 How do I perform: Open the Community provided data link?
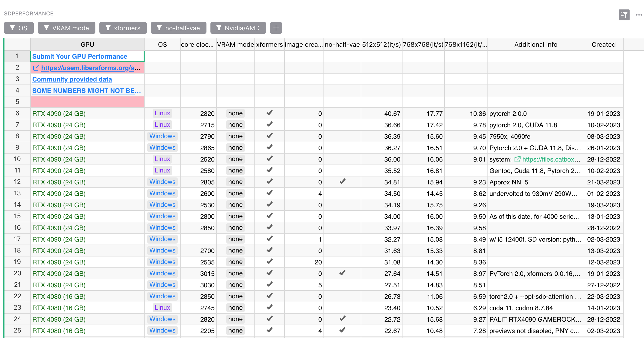72,79
